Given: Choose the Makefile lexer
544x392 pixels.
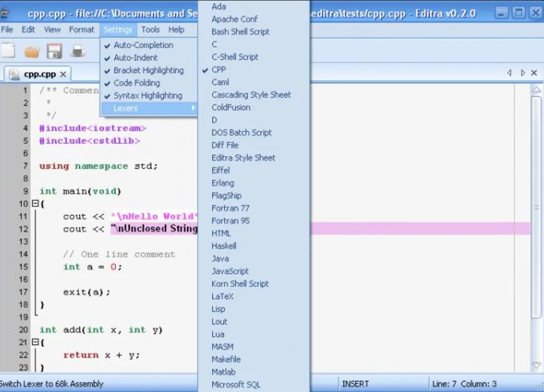Looking at the screenshot, I should (x=254, y=359).
